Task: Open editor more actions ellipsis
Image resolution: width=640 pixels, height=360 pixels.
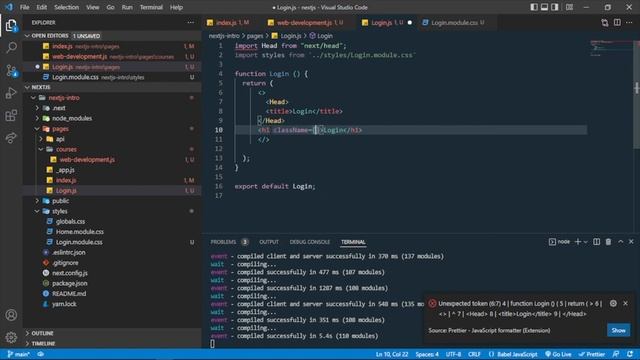Action: pyautogui.click(x=629, y=22)
